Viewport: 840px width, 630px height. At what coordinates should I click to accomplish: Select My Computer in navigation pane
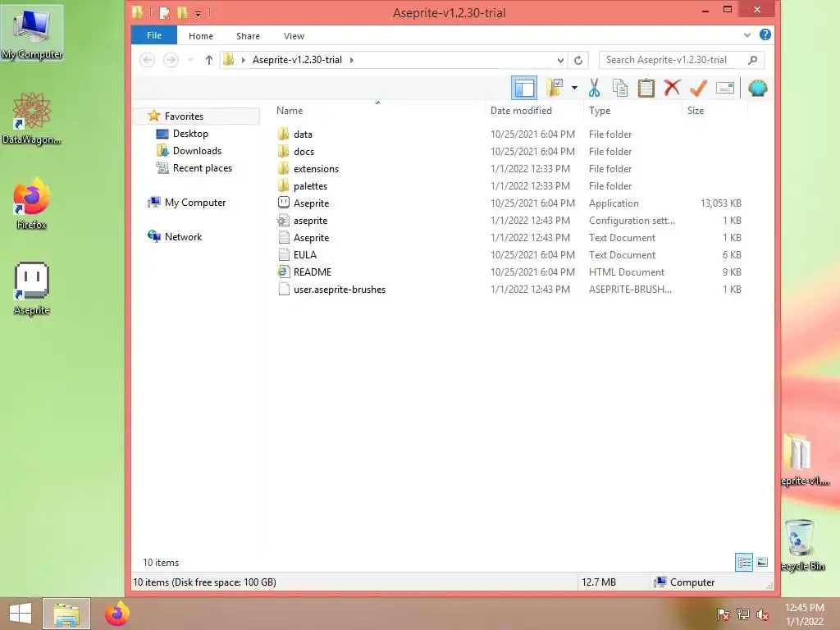click(x=187, y=203)
